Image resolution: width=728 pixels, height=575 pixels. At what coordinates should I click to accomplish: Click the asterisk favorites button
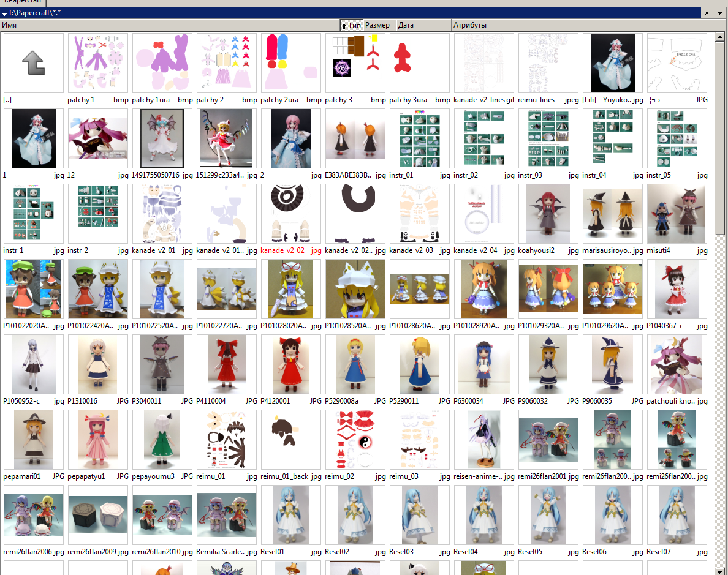707,13
